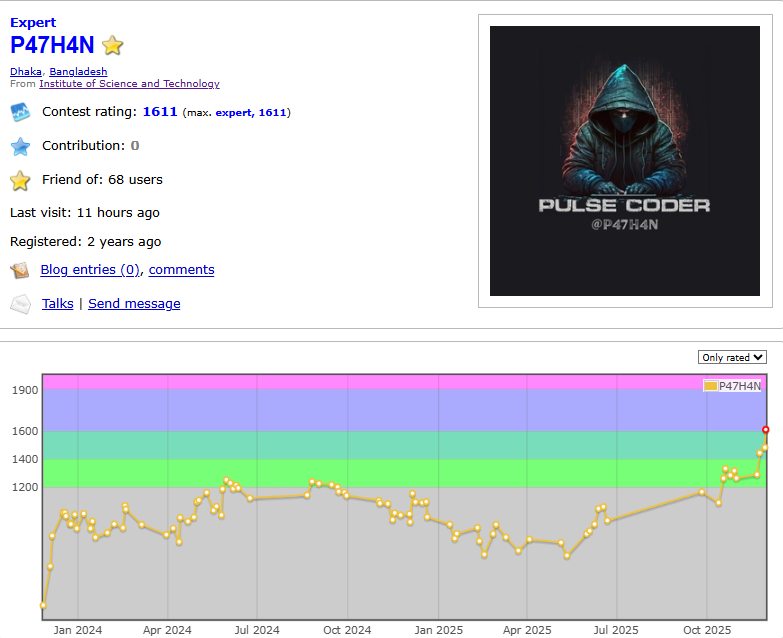This screenshot has height=638, width=783.
Task: Open Institute of Science and Technology link
Action: [129, 83]
